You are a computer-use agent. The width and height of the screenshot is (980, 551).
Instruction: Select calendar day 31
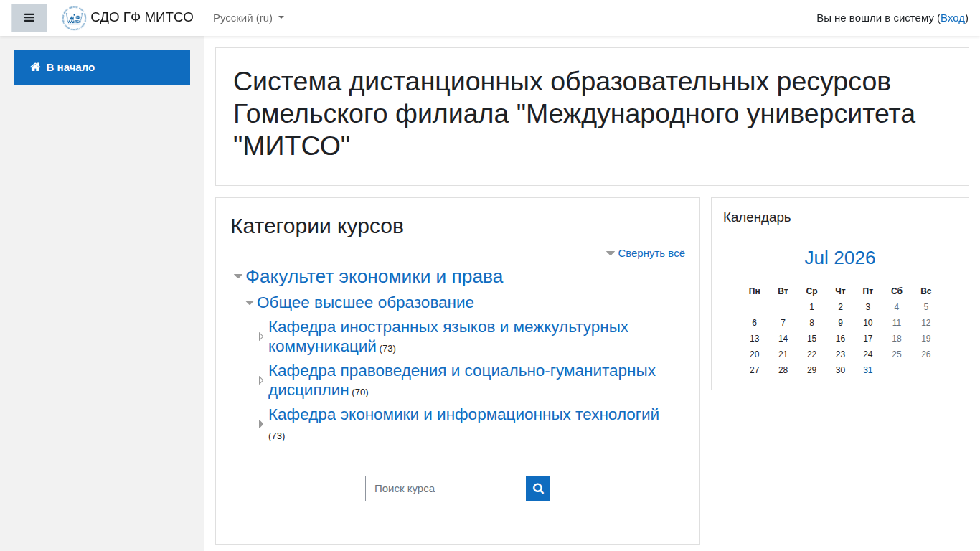868,370
